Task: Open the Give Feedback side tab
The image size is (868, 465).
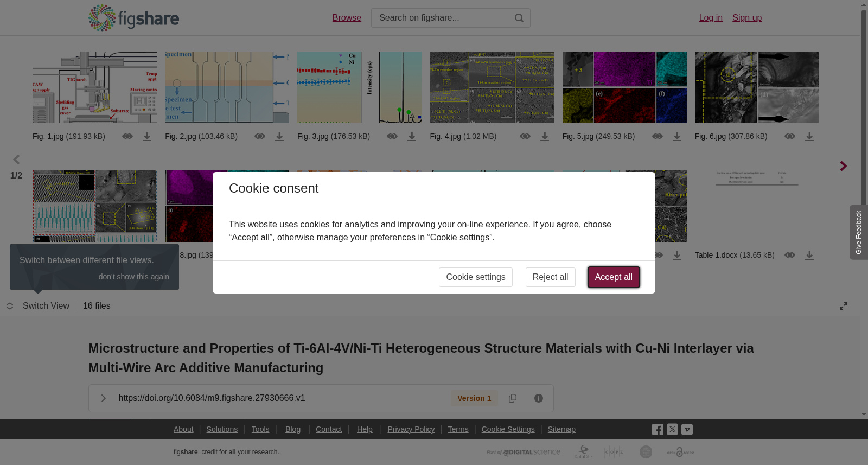Action: 859,232
